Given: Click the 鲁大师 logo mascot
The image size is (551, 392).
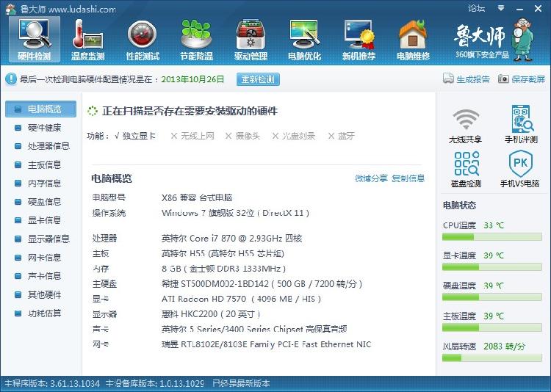Looking at the screenshot, I should 524,40.
